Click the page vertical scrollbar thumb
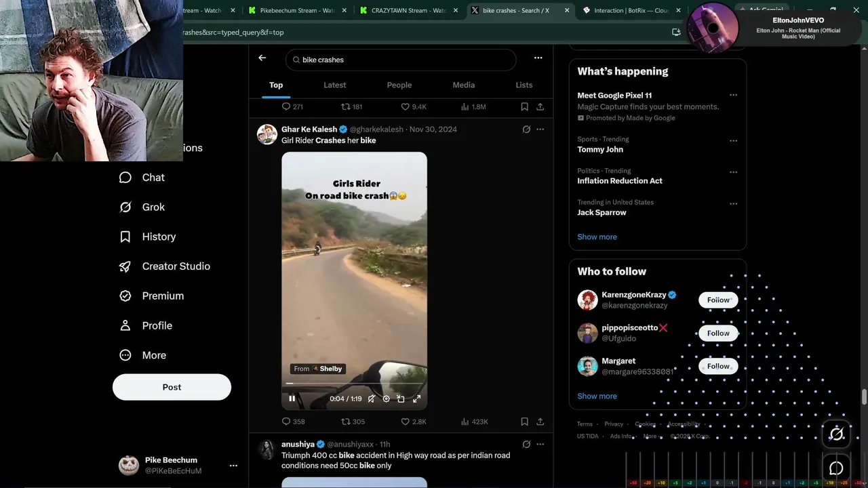 click(864, 398)
